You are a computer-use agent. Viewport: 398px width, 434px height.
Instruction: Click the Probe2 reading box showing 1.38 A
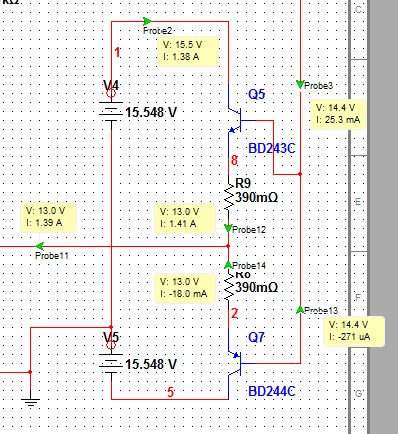point(188,51)
